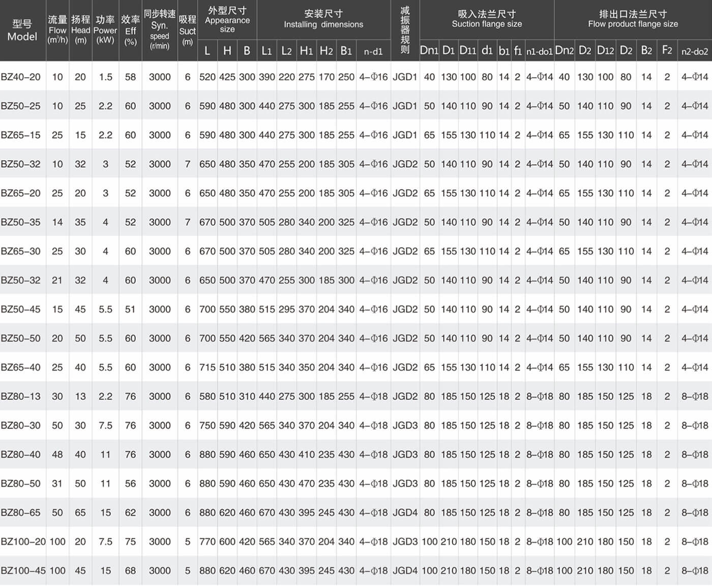712x588 pixels.
Task: Select the D11 sub-header
Action: coord(468,50)
